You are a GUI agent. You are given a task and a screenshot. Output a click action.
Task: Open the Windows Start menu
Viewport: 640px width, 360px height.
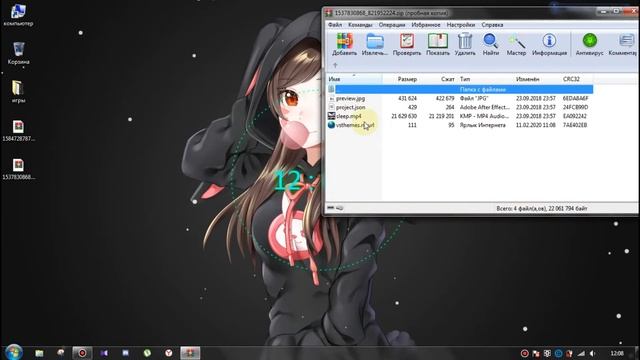click(x=14, y=352)
